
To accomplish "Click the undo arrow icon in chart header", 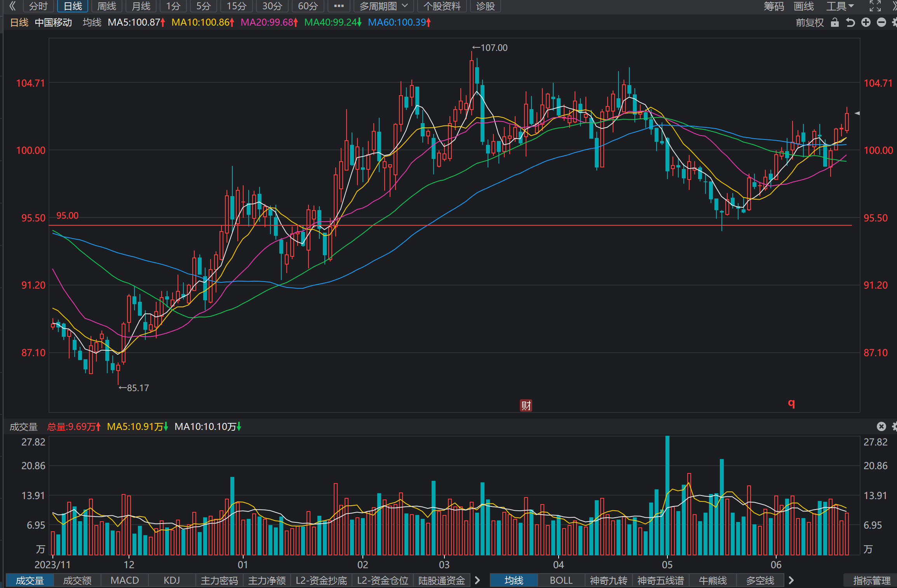I will click(x=850, y=23).
